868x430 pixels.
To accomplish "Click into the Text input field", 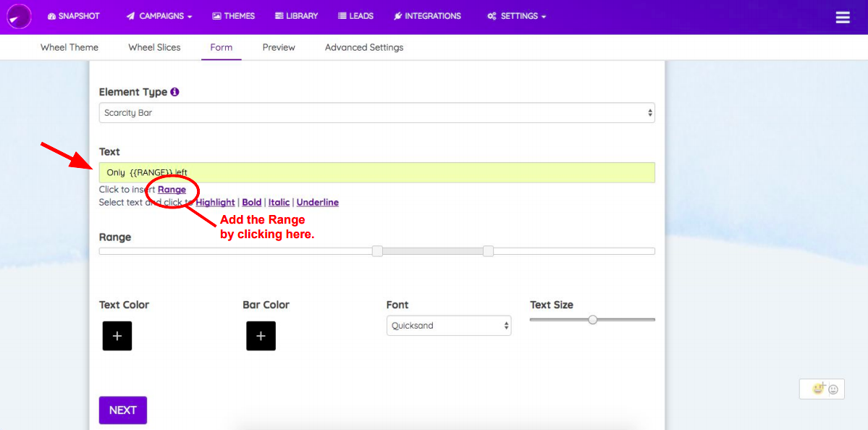I will click(x=377, y=173).
